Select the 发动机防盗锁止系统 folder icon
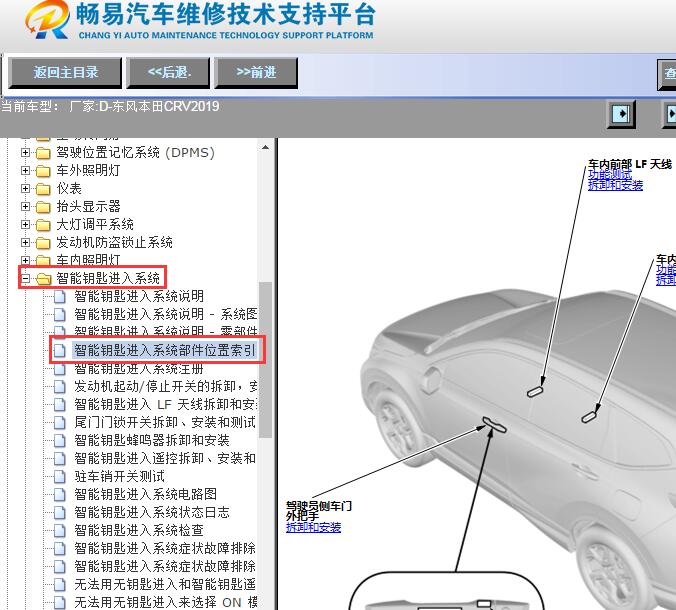 pos(43,243)
